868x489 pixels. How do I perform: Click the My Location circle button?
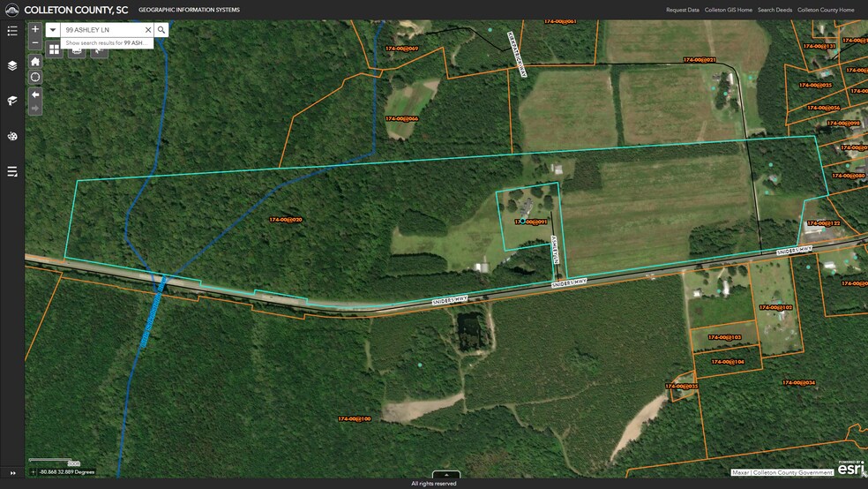point(35,78)
